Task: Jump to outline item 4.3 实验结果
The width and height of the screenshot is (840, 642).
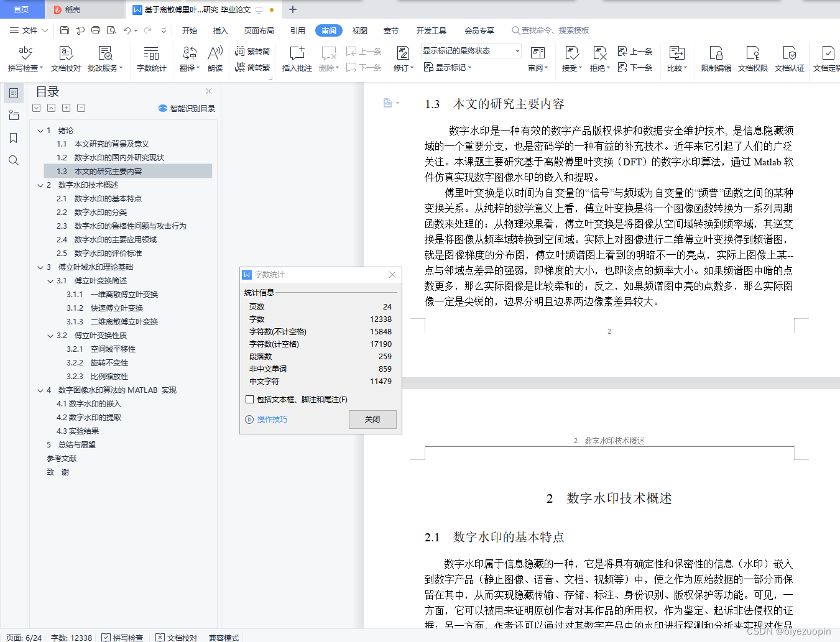Action: 78,431
